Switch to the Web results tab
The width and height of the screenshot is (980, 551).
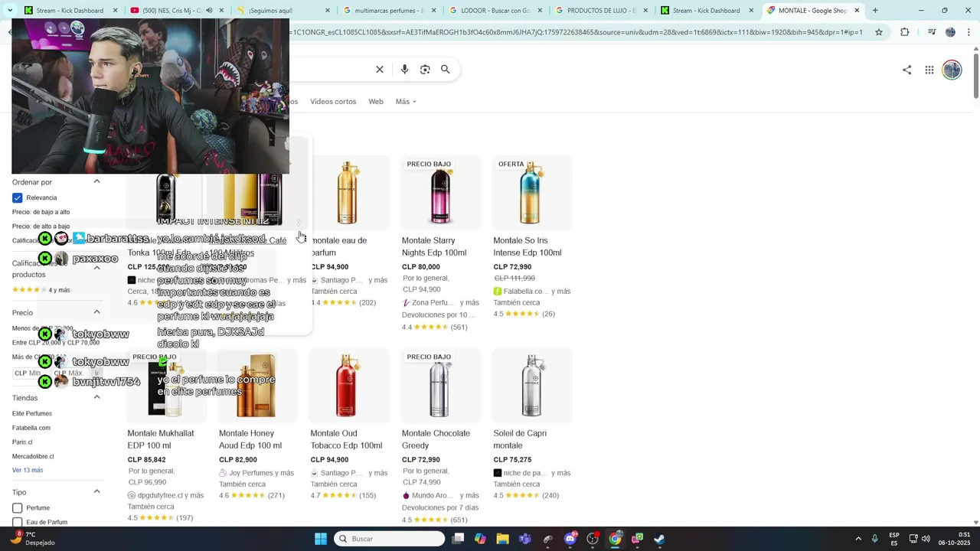pyautogui.click(x=376, y=102)
